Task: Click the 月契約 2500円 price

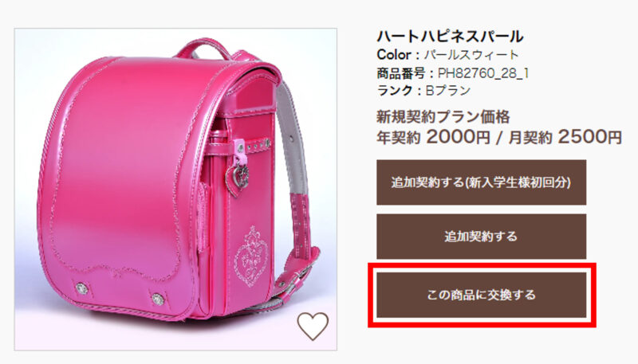Action: tap(565, 137)
